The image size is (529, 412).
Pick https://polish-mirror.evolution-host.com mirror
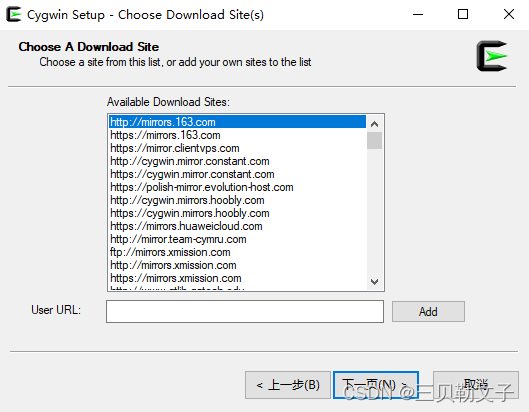click(x=238, y=187)
